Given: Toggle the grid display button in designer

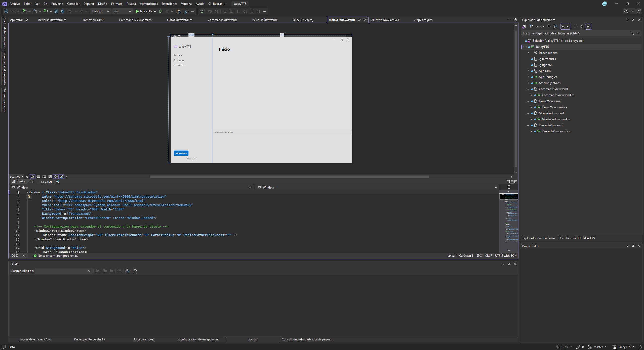Looking at the screenshot, I should point(38,177).
